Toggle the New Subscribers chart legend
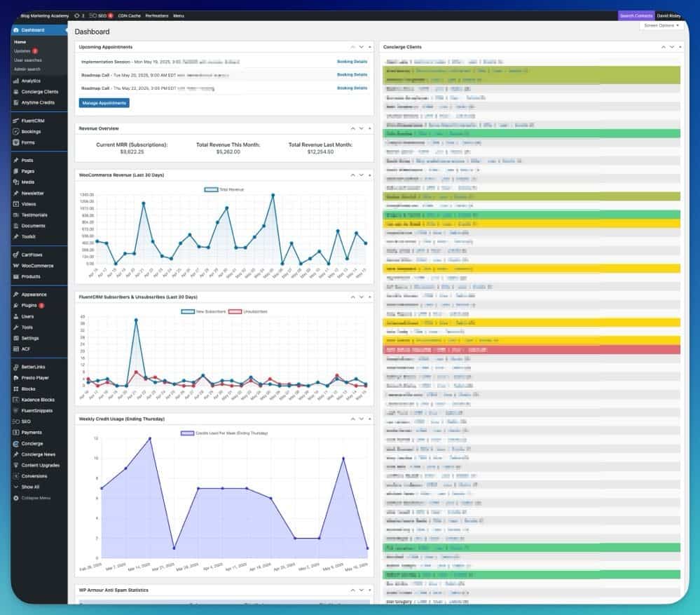 [x=204, y=312]
